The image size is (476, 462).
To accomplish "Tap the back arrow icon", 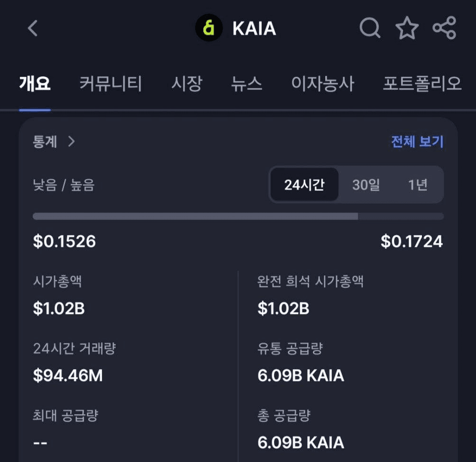I will click(x=33, y=28).
